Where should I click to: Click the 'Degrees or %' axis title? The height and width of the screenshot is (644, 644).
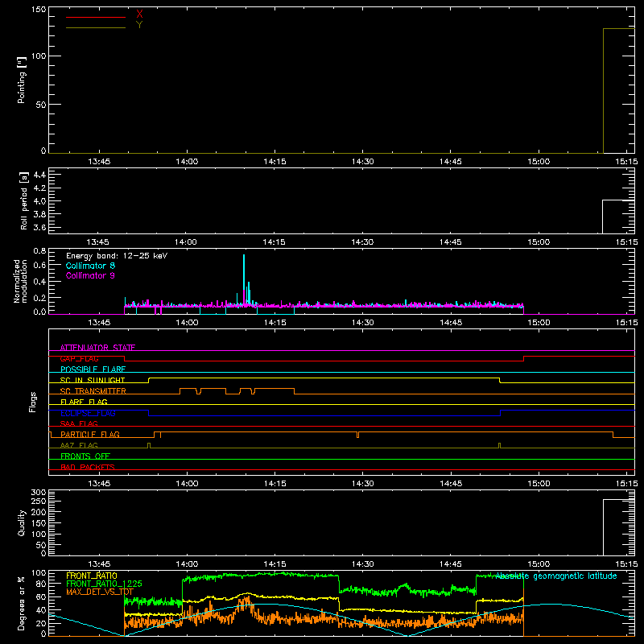click(x=22, y=603)
